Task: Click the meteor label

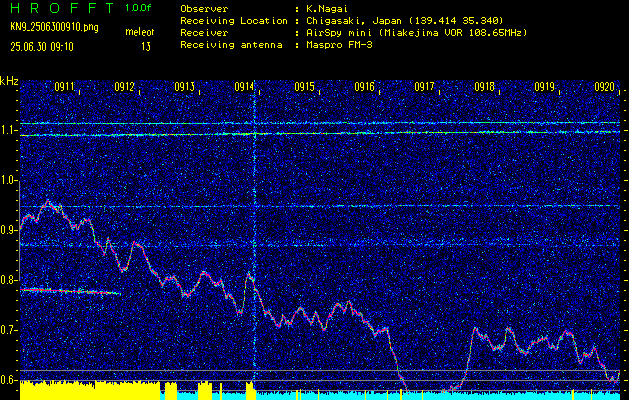Action: pos(140,32)
